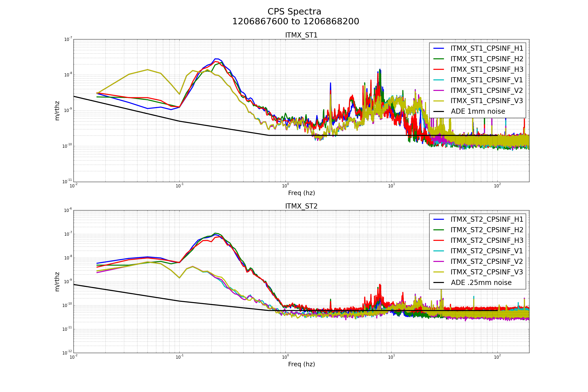The image size is (588, 392).
Task: Click the m/rthz y-axis label of ITMX_ST2
Action: (x=57, y=282)
